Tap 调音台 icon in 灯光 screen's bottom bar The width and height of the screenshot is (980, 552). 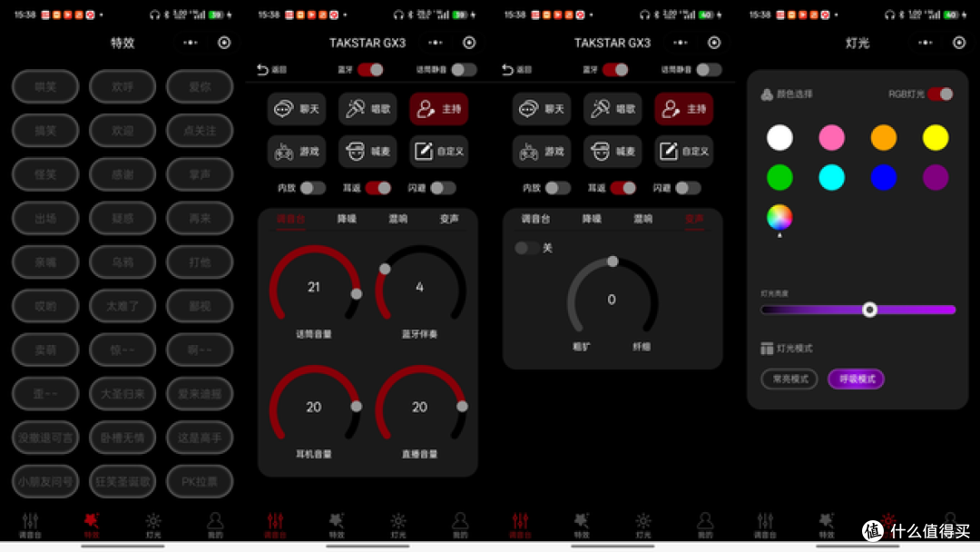point(765,525)
